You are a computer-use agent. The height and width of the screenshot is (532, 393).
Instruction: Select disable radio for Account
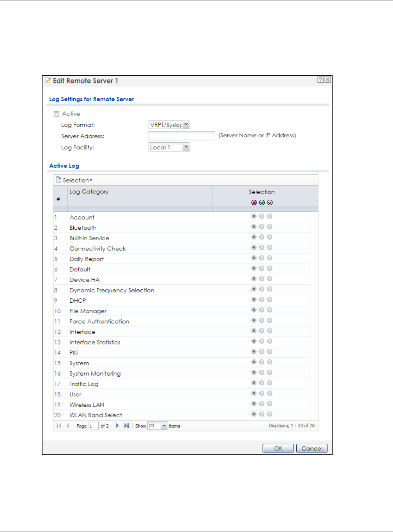(x=254, y=216)
